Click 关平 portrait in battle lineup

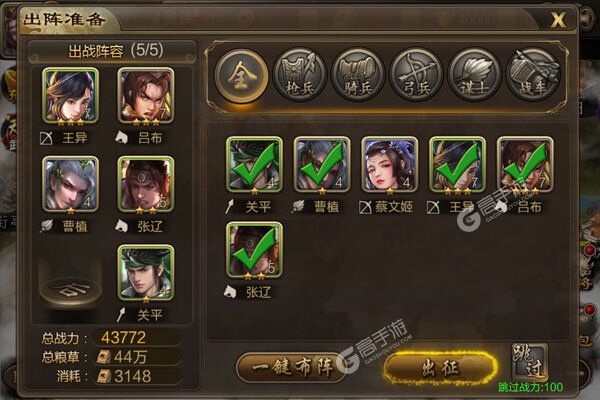coord(146,273)
